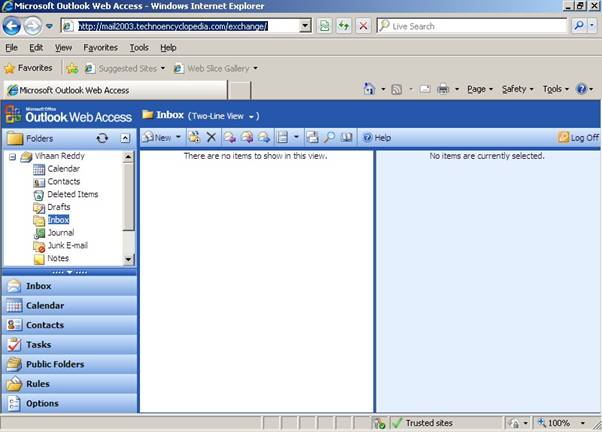Click the New message button
This screenshot has width=602, height=432.
[x=157, y=137]
